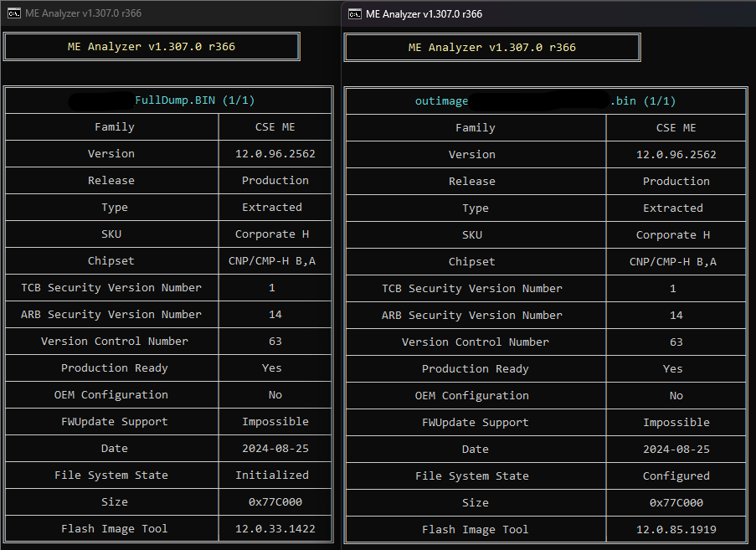Select the Configured file system state value
The image size is (756, 550).
tap(676, 476)
